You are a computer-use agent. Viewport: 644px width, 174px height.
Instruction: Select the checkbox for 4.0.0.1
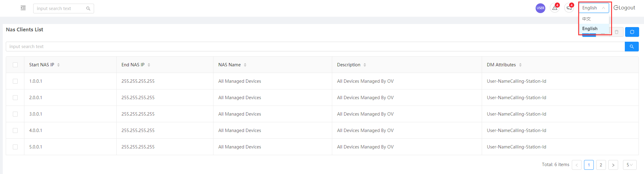15,130
